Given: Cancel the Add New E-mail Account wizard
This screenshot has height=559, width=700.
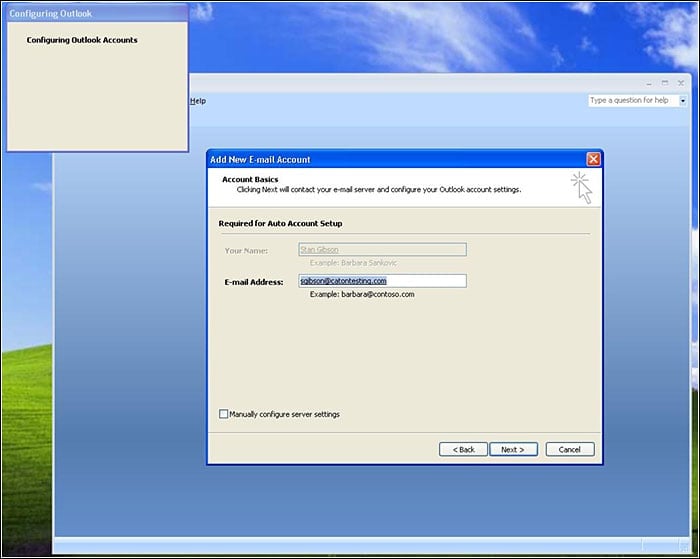Looking at the screenshot, I should 570,449.
